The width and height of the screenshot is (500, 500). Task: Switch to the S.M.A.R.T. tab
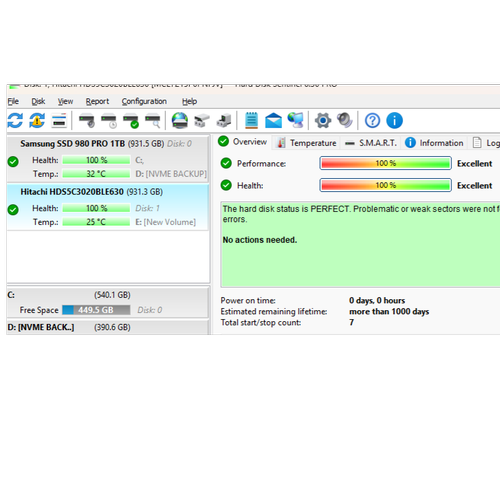pos(371,143)
